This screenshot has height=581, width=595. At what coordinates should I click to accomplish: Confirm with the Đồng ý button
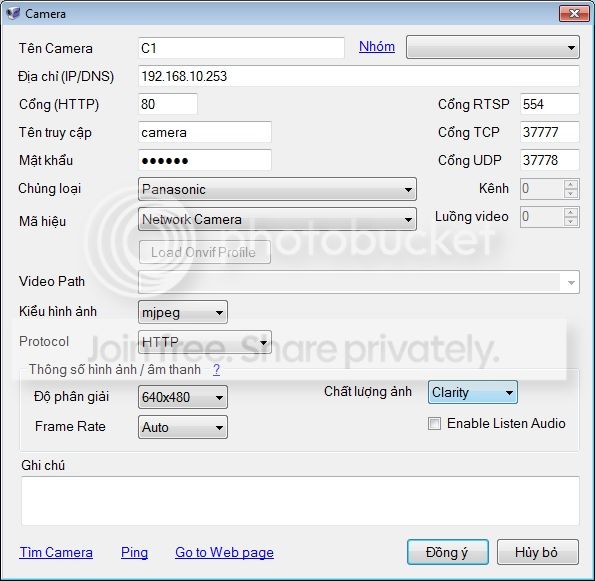point(448,552)
